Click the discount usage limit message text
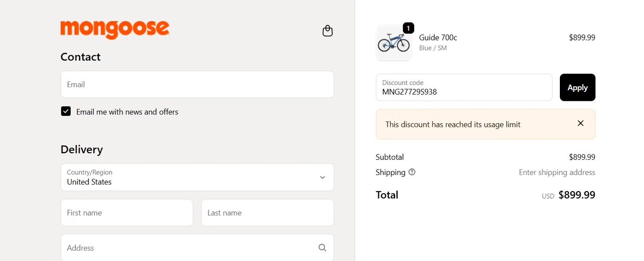The image size is (644, 261). point(453,124)
